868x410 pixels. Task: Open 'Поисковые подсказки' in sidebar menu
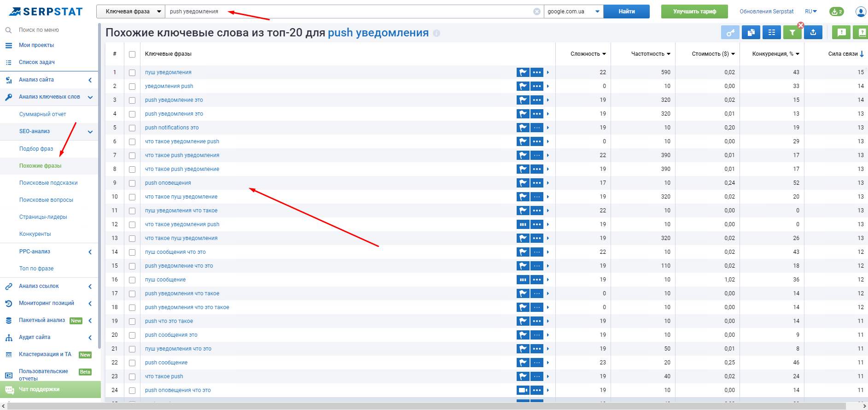pyautogui.click(x=48, y=183)
